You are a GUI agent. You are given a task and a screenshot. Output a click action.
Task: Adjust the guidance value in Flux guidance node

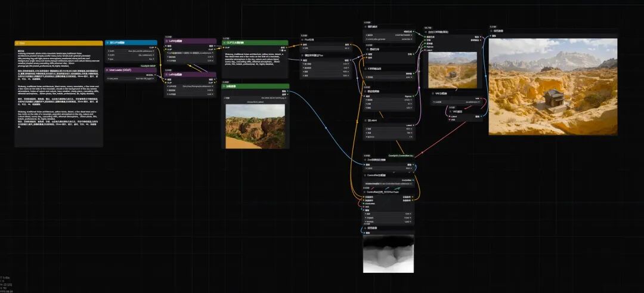326,48
